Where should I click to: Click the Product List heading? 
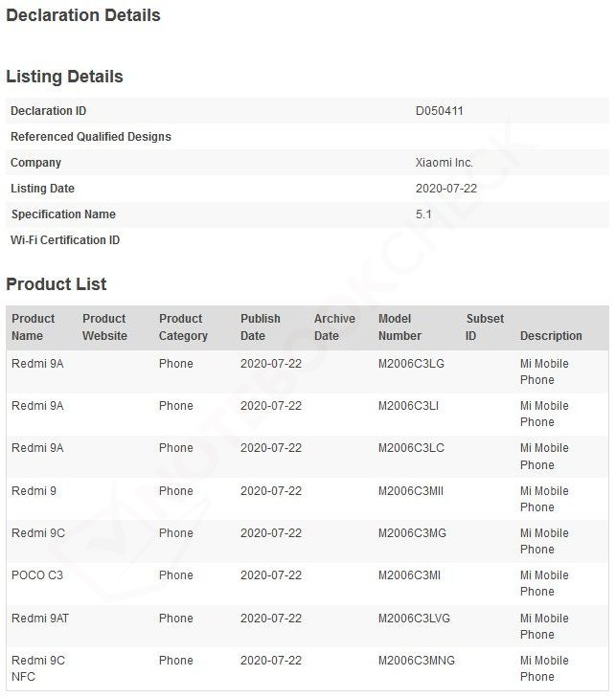coord(57,284)
